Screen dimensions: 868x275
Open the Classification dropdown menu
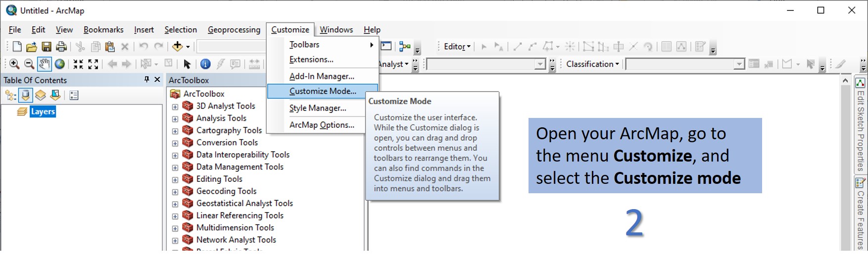tap(592, 64)
